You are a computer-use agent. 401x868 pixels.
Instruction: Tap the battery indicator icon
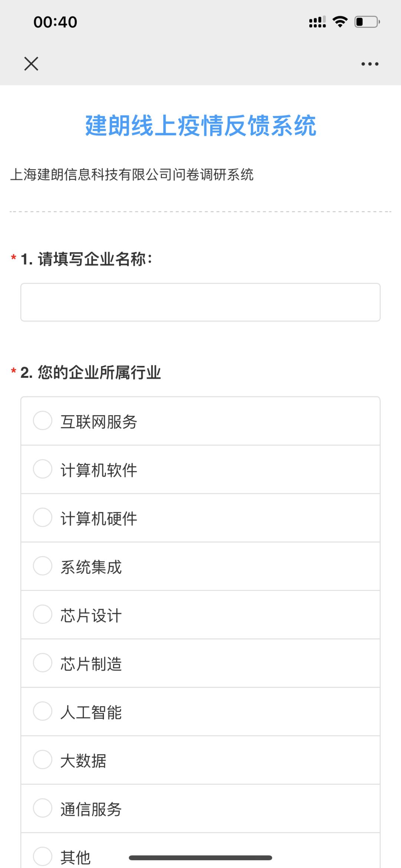coord(367,22)
